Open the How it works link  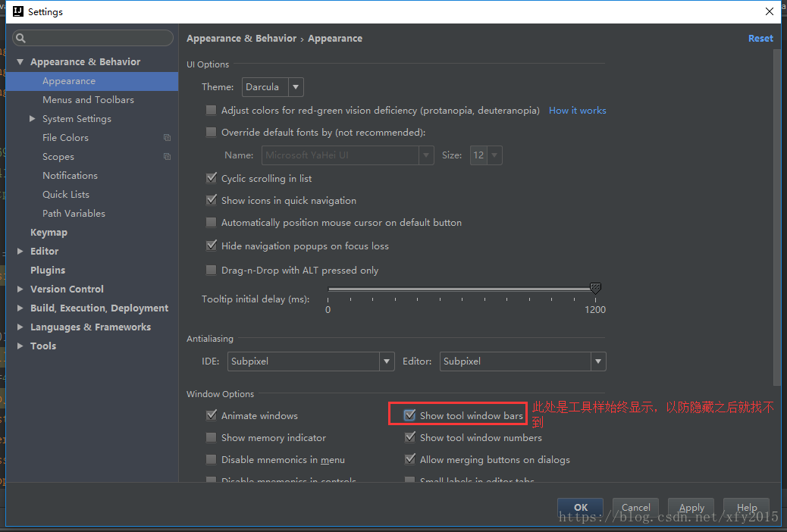pos(577,111)
